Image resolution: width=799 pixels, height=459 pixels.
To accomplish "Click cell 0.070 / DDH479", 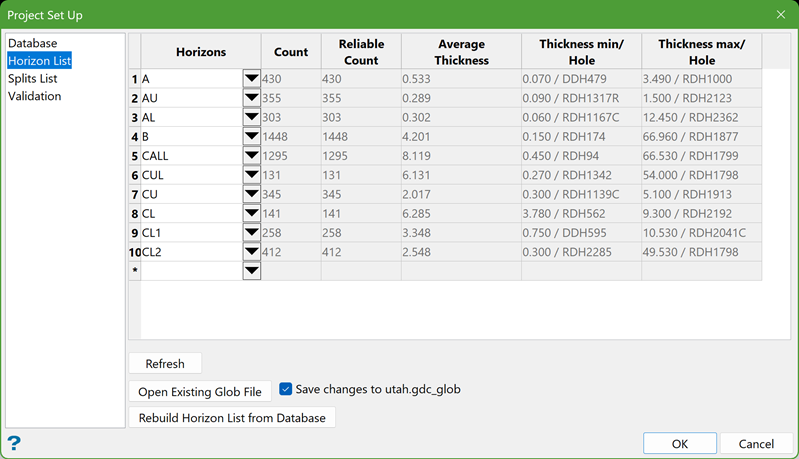I will (581, 79).
